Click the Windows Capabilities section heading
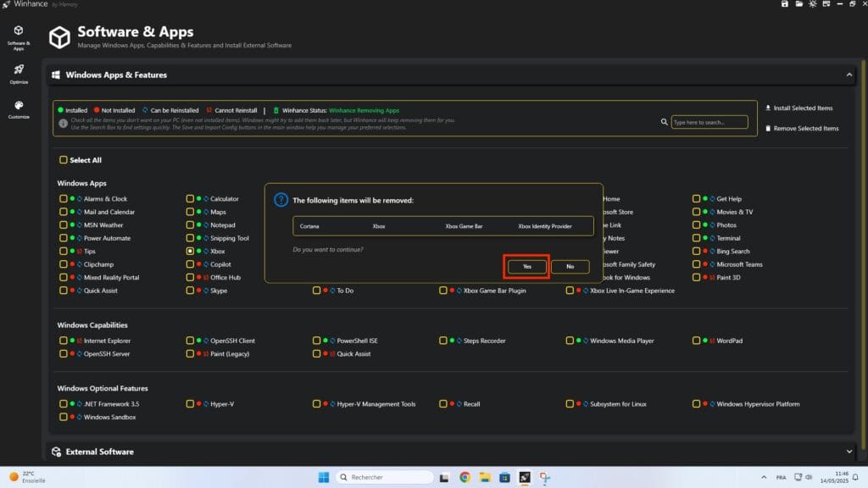Viewport: 868px width, 488px height. pos(91,324)
